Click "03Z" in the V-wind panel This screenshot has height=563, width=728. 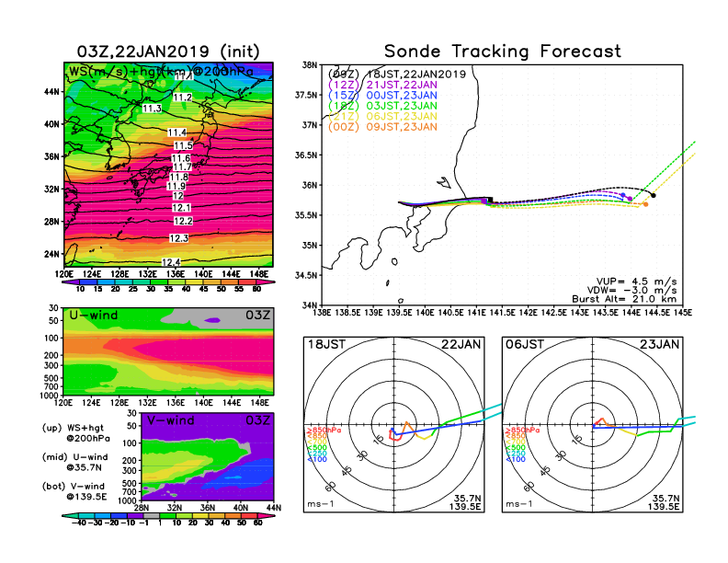(257, 420)
